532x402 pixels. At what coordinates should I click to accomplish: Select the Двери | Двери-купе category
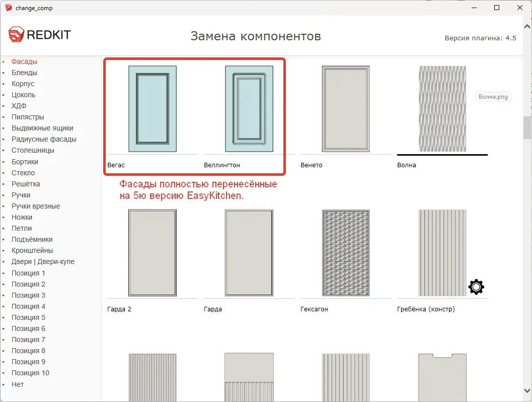point(42,261)
